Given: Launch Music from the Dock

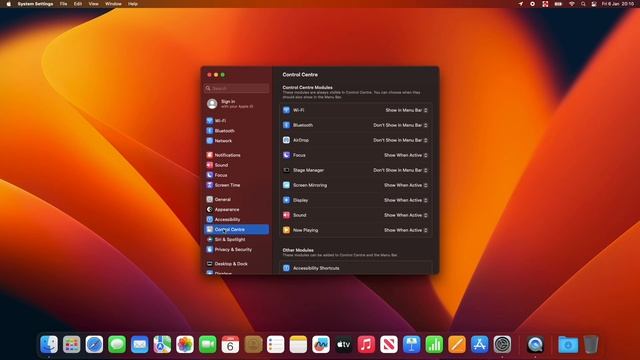Looking at the screenshot, I should click(x=366, y=344).
